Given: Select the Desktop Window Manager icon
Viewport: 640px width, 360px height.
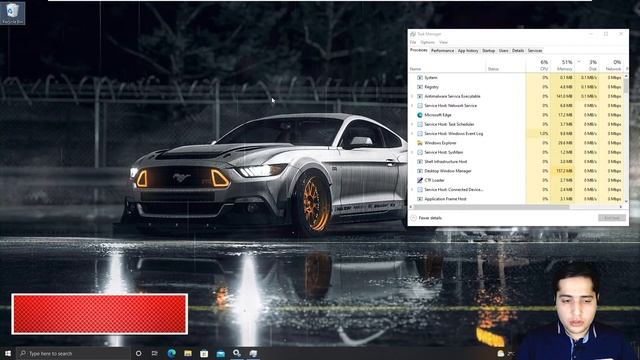Looking at the screenshot, I should click(x=420, y=171).
